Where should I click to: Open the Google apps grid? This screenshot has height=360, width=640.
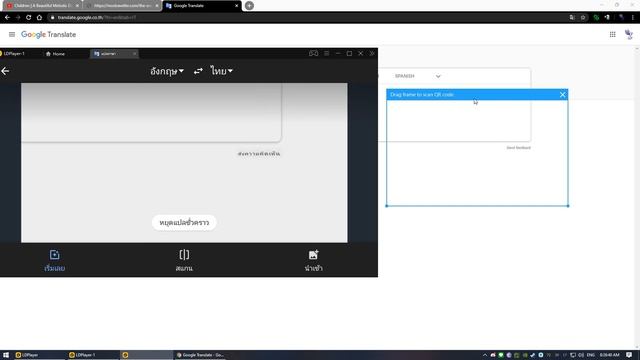pyautogui.click(x=612, y=35)
